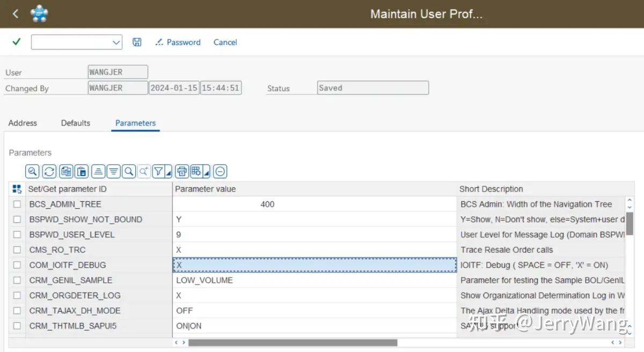This screenshot has width=644, height=352.
Task: Click the Copy text icon in table toolbar
Action: (x=66, y=171)
